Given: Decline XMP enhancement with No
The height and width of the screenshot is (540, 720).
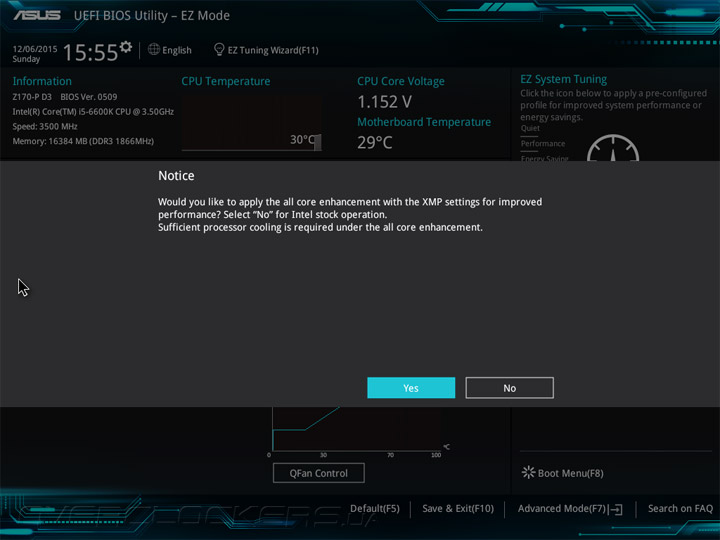Looking at the screenshot, I should (x=509, y=388).
